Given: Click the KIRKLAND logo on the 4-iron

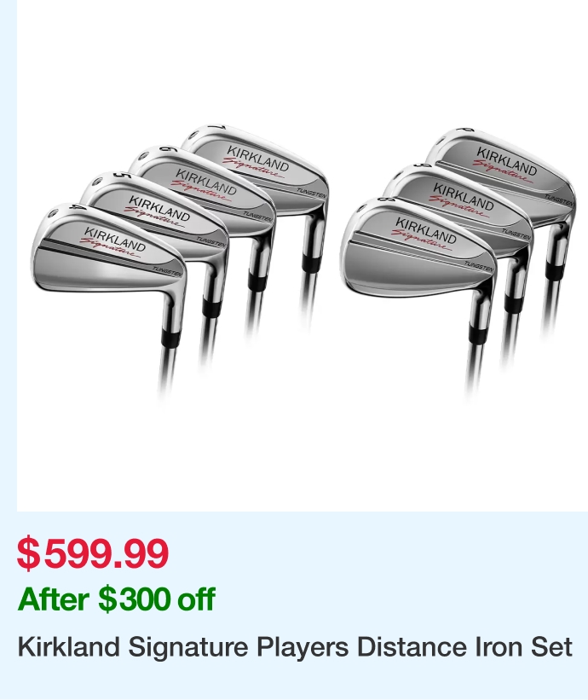Looking at the screenshot, I should [x=116, y=240].
